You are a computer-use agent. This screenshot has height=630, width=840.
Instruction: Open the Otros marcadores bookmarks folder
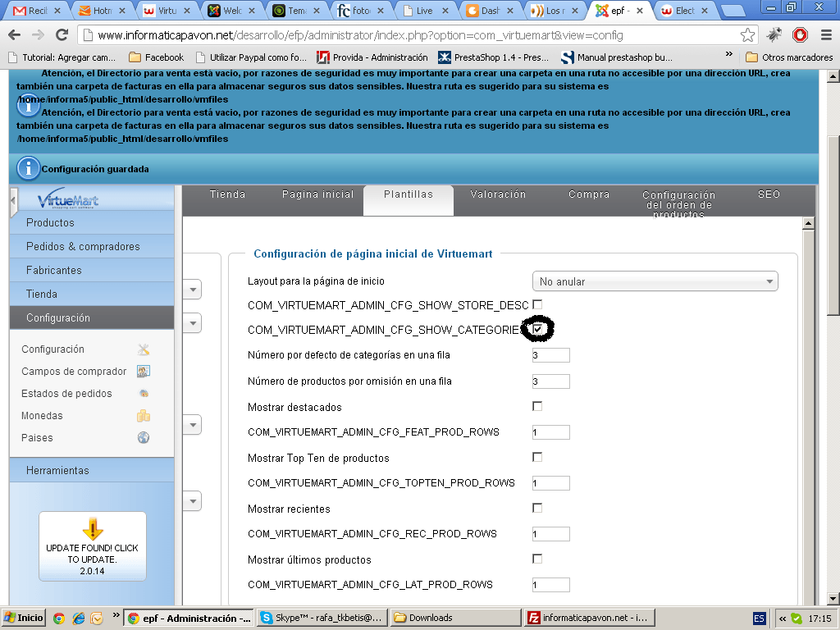point(788,57)
